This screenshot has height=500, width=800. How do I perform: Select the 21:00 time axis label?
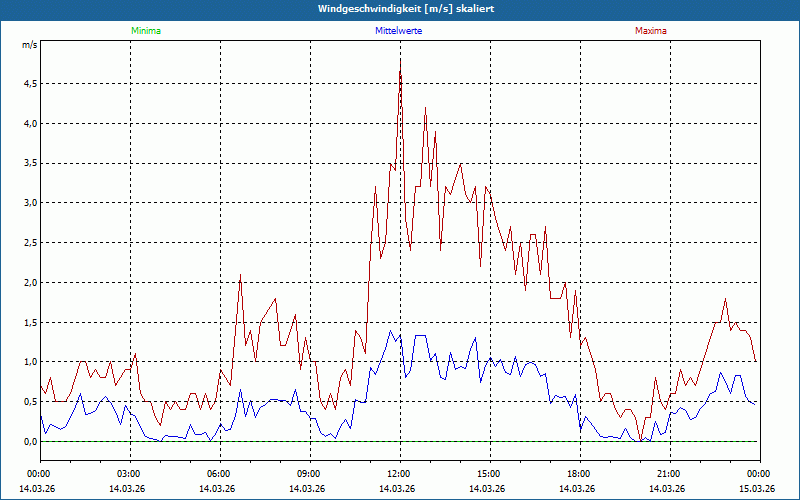669,474
